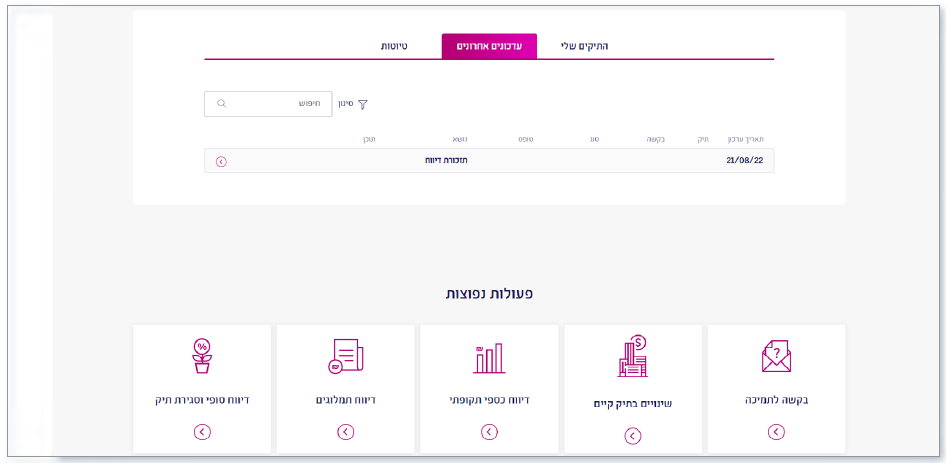Select the plant icon for דיווח סופי וסגירת תיק
Image resolution: width=946 pixels, height=463 pixels.
(202, 356)
